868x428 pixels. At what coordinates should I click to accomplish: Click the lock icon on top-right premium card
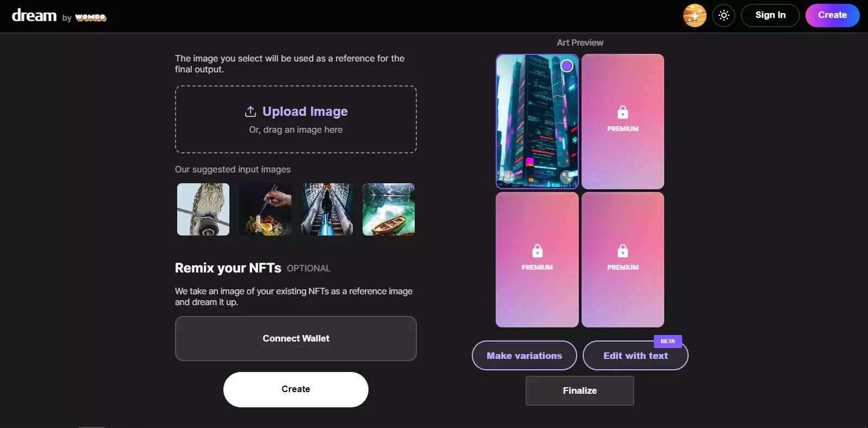coord(623,112)
